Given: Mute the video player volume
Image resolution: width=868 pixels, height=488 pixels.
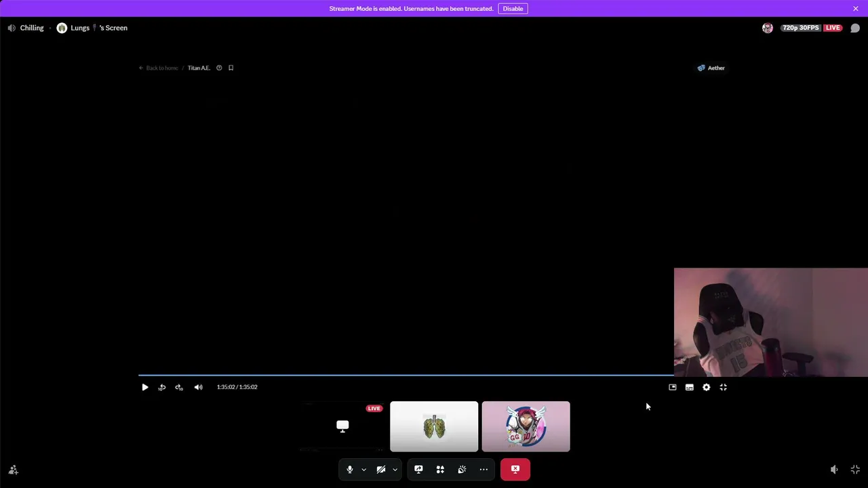Looking at the screenshot, I should point(198,387).
